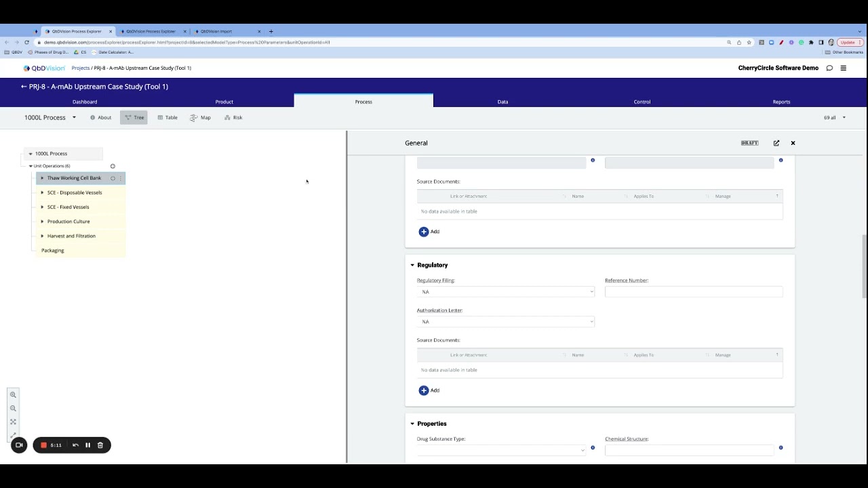
Task: Click the right panel vertical scrollbar
Action: 864,268
